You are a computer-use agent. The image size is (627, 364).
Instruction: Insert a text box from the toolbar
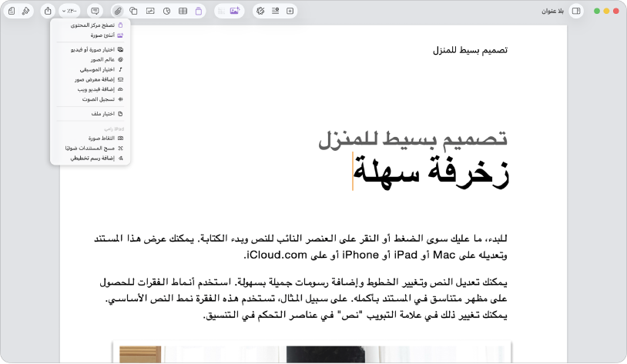pos(150,12)
